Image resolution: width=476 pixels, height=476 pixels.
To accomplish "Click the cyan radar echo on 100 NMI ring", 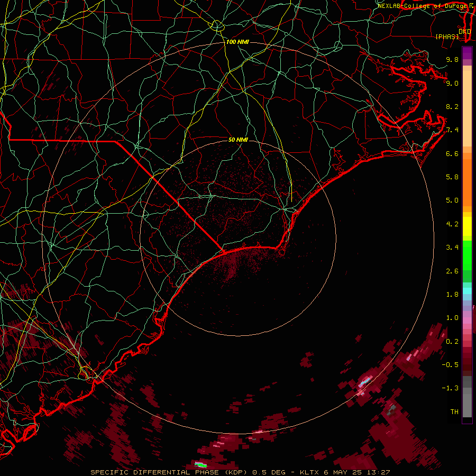I will click(x=367, y=381).
